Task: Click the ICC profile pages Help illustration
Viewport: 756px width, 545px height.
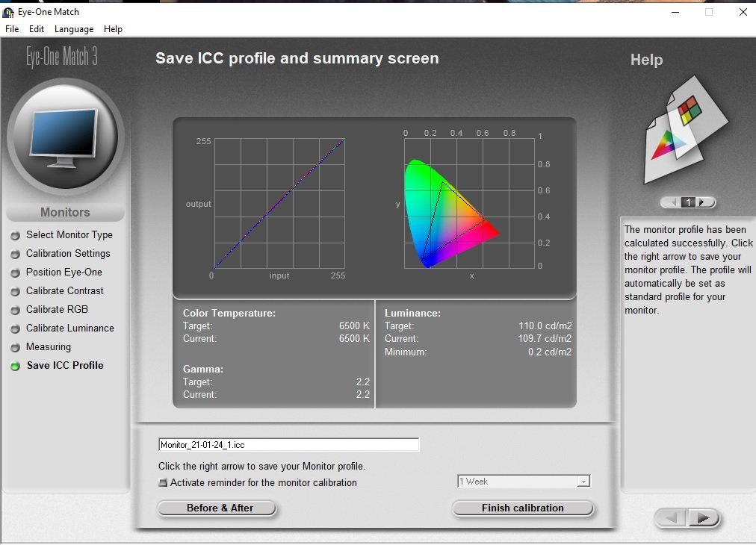Action: pos(686,130)
